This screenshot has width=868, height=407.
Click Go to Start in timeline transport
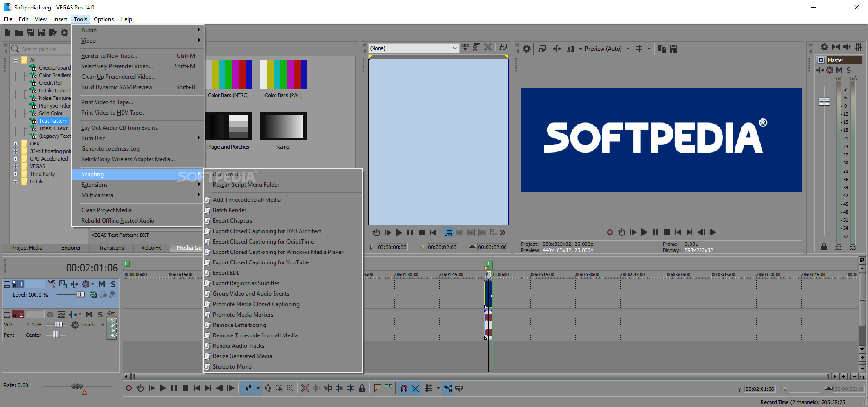197,388
